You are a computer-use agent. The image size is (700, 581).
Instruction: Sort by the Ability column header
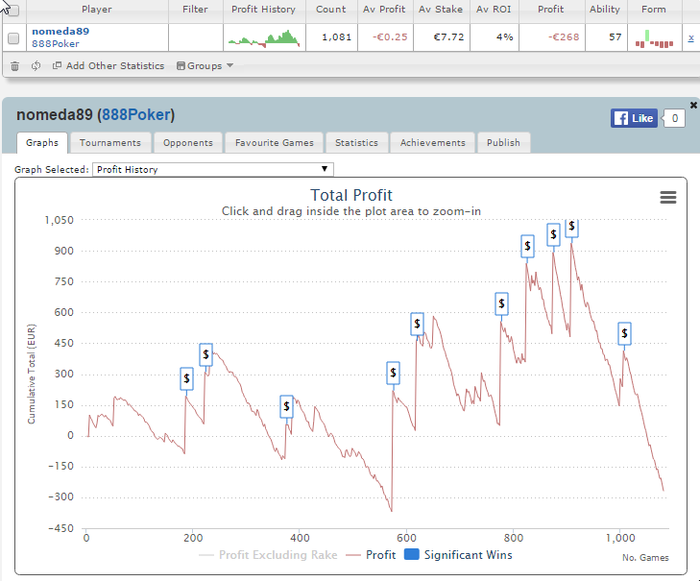tap(605, 9)
